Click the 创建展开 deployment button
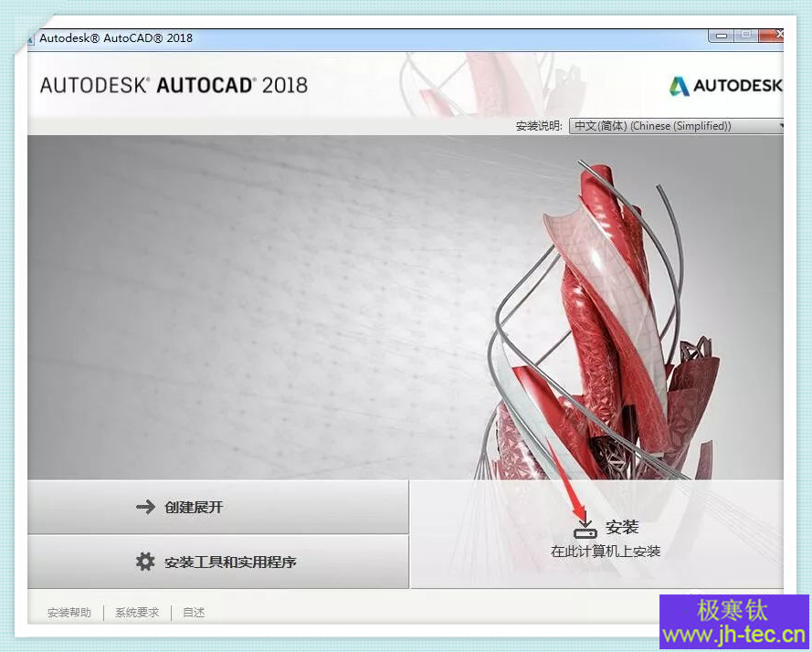The height and width of the screenshot is (652, 812). pos(218,507)
